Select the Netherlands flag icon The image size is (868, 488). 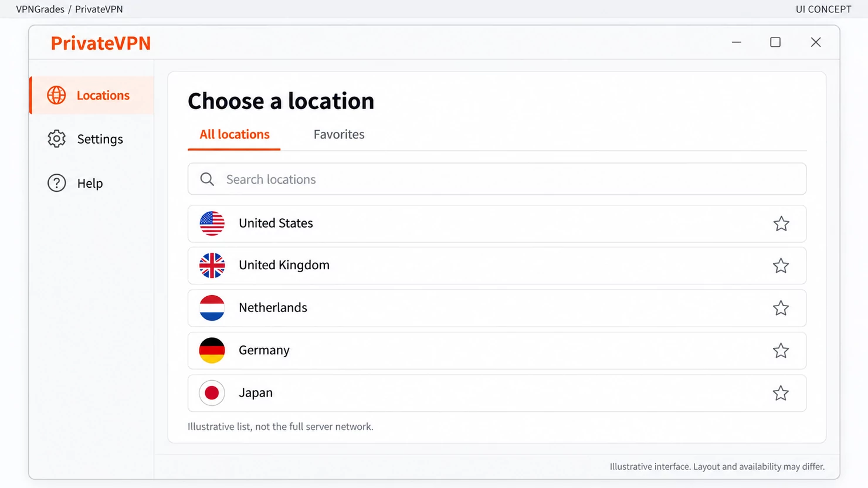pos(212,308)
